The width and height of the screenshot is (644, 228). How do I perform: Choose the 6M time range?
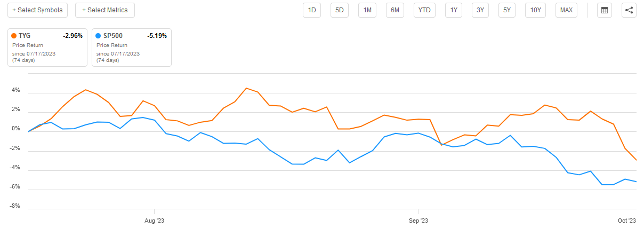(395, 10)
